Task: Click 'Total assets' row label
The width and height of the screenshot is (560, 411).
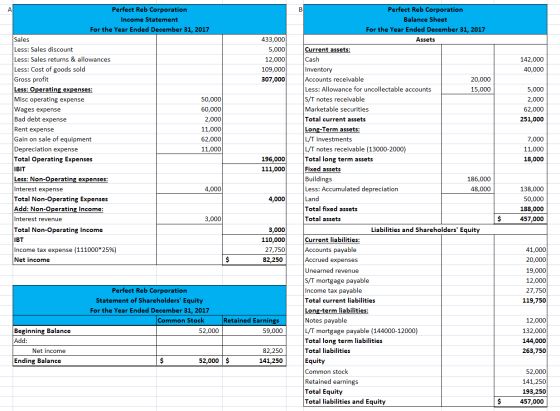Action: click(x=323, y=219)
